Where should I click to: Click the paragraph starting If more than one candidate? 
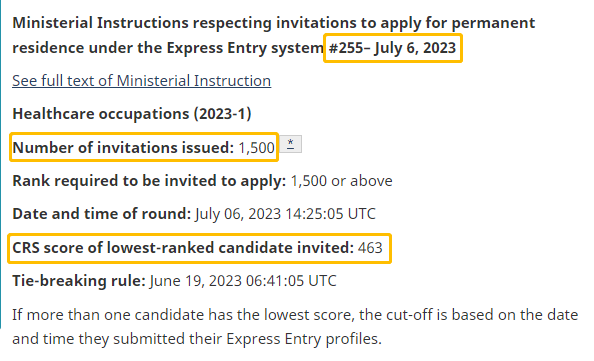(x=295, y=327)
